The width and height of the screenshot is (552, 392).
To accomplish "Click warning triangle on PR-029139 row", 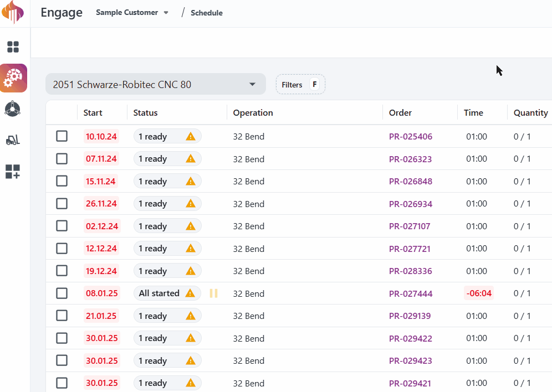I will coord(191,316).
